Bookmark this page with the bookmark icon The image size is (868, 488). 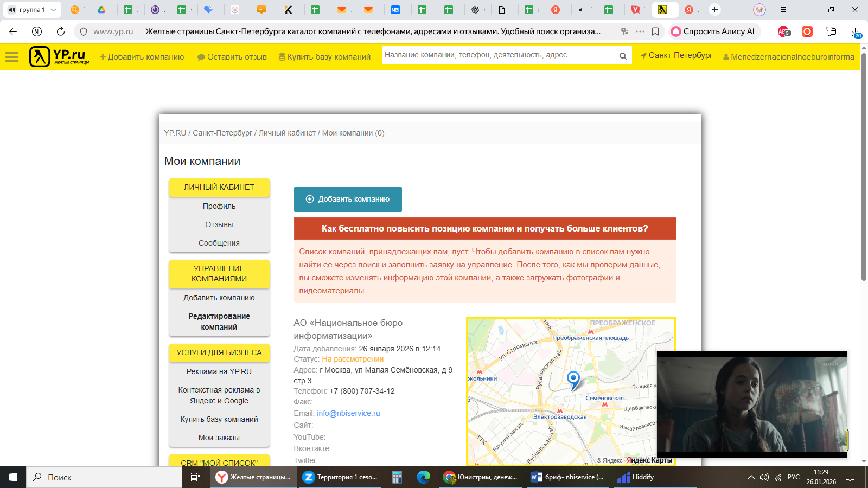click(655, 31)
